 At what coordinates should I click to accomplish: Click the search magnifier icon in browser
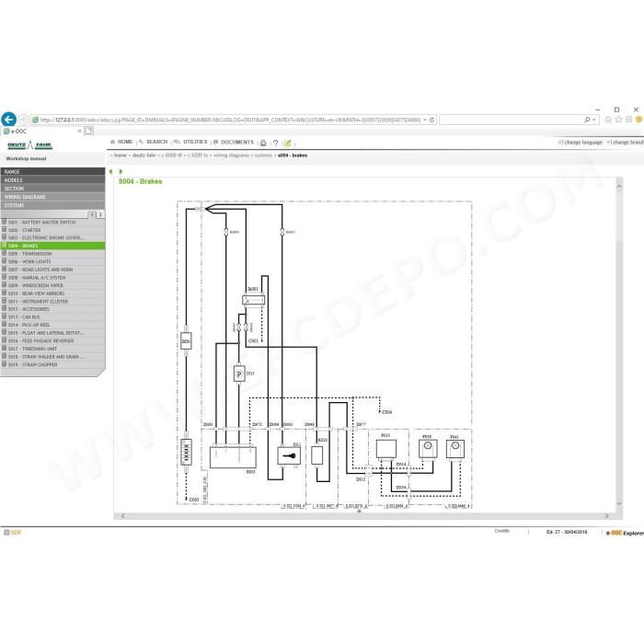[587, 120]
